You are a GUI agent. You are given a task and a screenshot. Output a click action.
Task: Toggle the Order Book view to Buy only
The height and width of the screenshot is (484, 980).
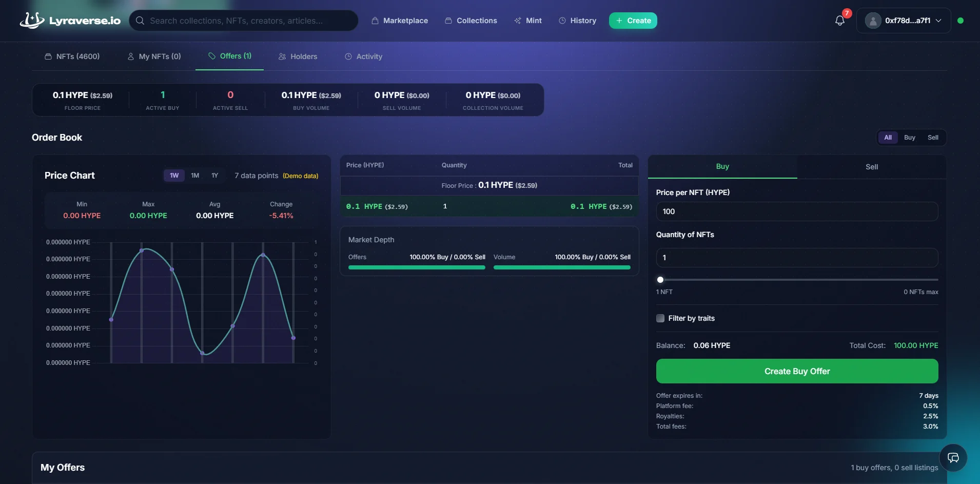click(910, 137)
